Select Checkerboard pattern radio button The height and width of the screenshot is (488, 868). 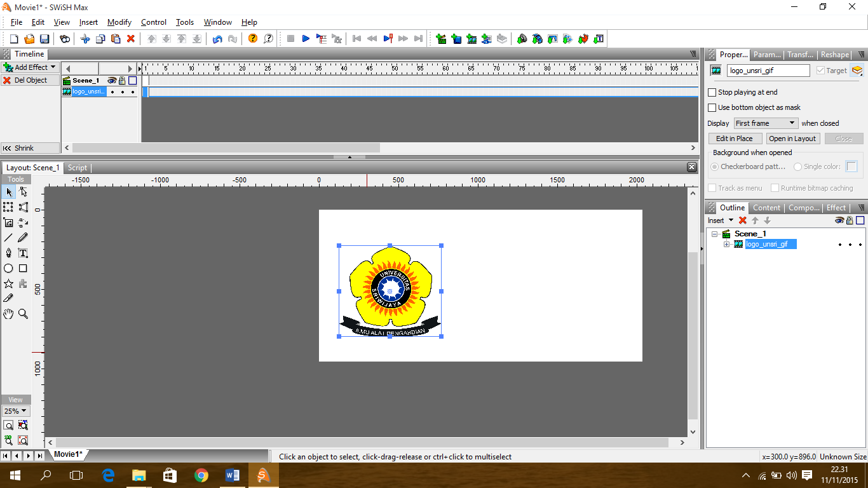click(715, 166)
